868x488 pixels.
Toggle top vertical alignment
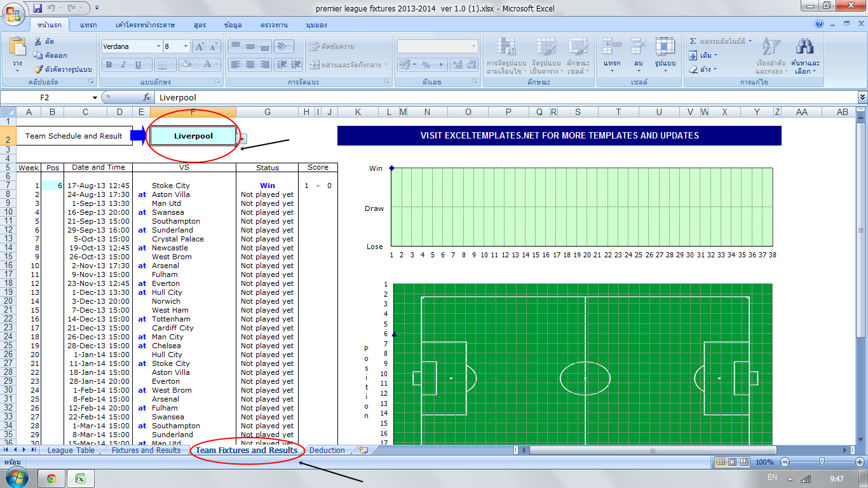click(x=235, y=46)
